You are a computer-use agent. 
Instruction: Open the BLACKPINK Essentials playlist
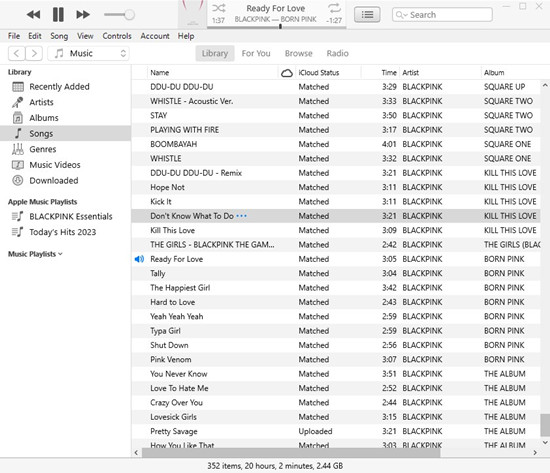pyautogui.click(x=66, y=216)
